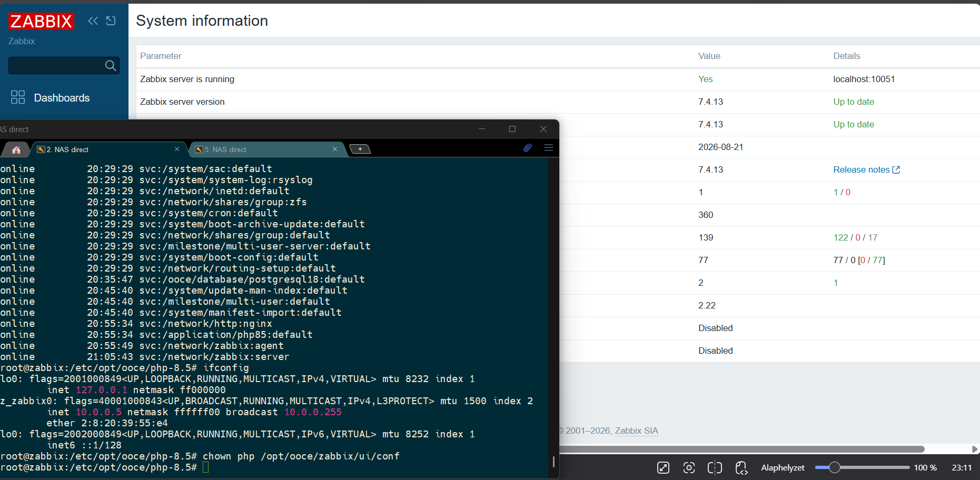
Task: Open a new terminal tab with plus button
Action: (360, 149)
